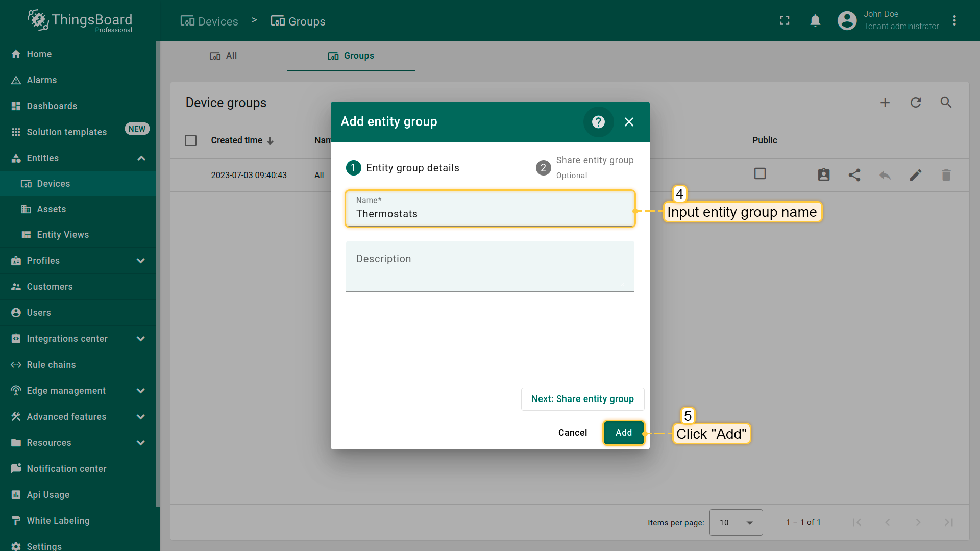Check the select-all checkbox in table header
Viewport: 980px width, 551px height.
190,140
